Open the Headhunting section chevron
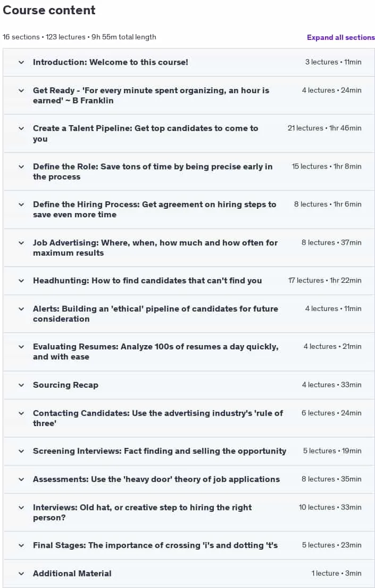Image resolution: width=375 pixels, height=588 pixels. point(21,281)
